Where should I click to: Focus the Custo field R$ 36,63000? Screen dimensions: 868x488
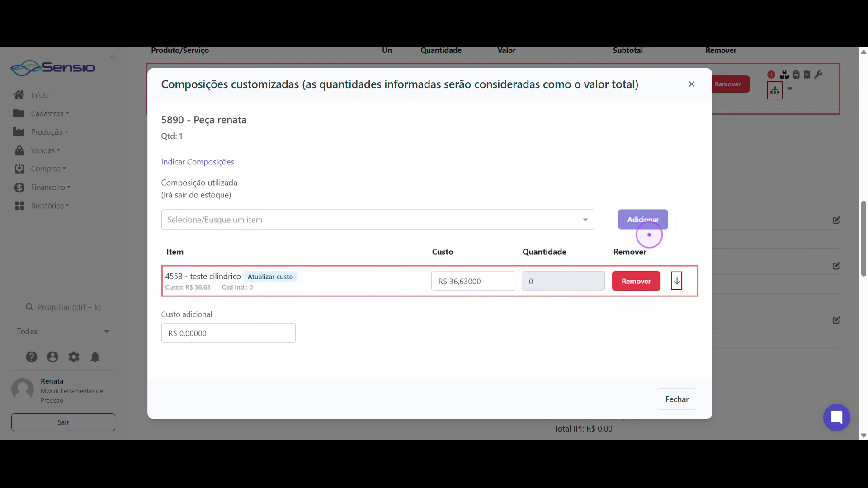472,281
